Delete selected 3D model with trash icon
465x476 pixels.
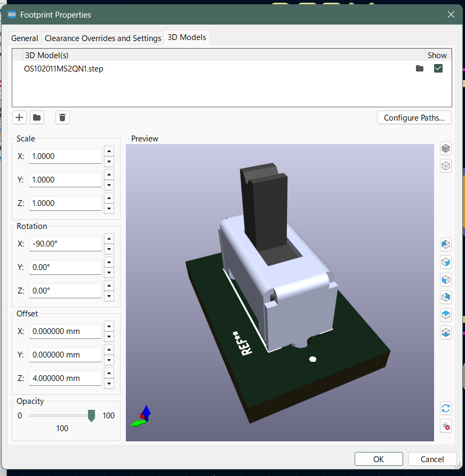tap(62, 117)
